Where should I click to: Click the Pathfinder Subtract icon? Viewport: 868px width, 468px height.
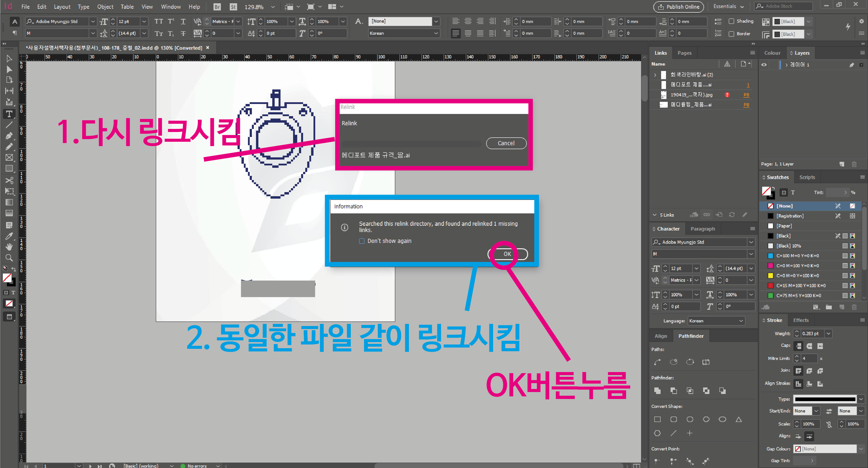tap(674, 391)
